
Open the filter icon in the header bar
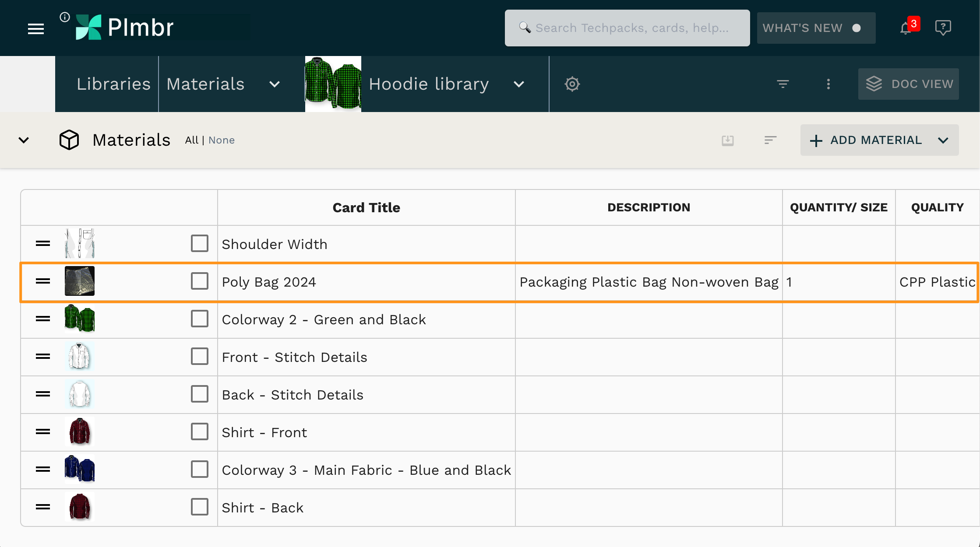[783, 84]
